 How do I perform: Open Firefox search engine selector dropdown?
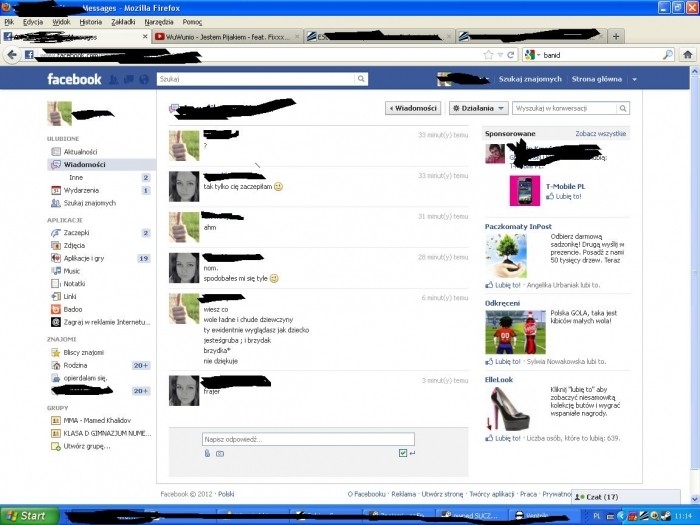[532, 55]
